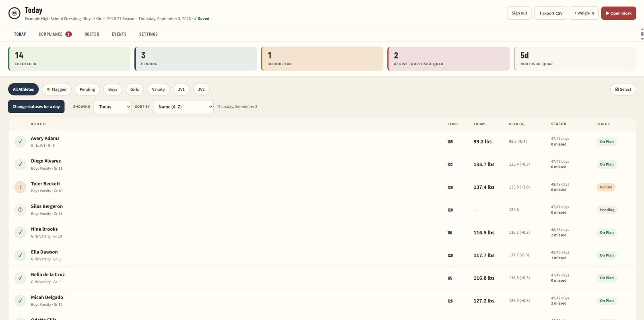Open the Settings tab
This screenshot has height=320, width=644.
point(149,34)
